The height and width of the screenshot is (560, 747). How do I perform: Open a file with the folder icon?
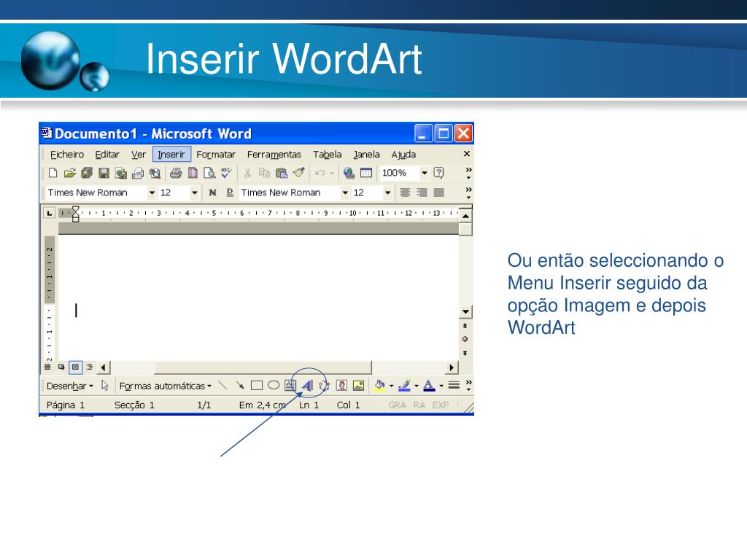(x=69, y=173)
